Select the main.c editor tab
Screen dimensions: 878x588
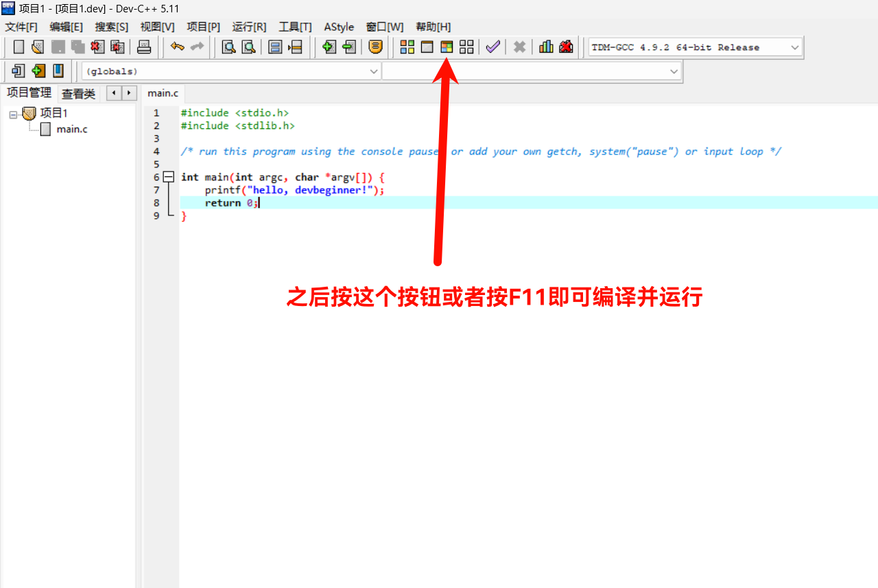pyautogui.click(x=163, y=93)
